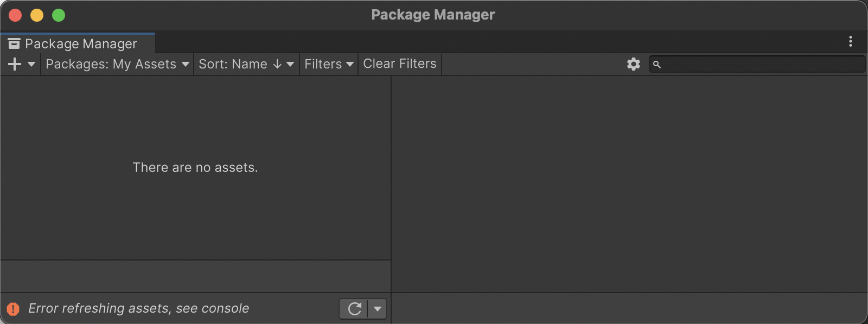Click the Package Manager tab archive icon
Image resolution: width=868 pixels, height=324 pixels.
[x=14, y=43]
